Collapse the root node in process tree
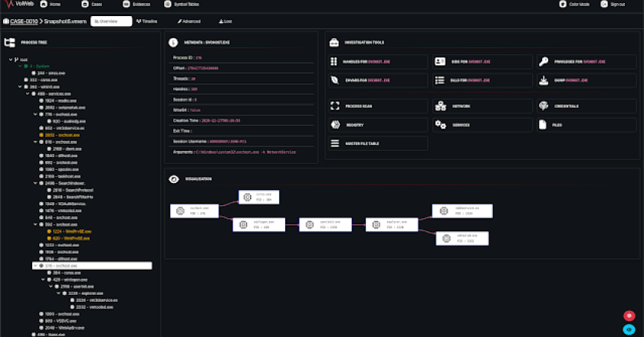Viewport: 644px width, 337px height. pyautogui.click(x=11, y=59)
